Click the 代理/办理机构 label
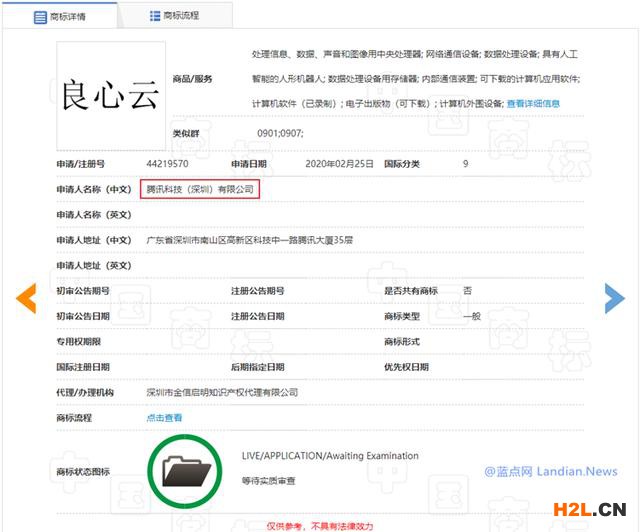 point(85,393)
